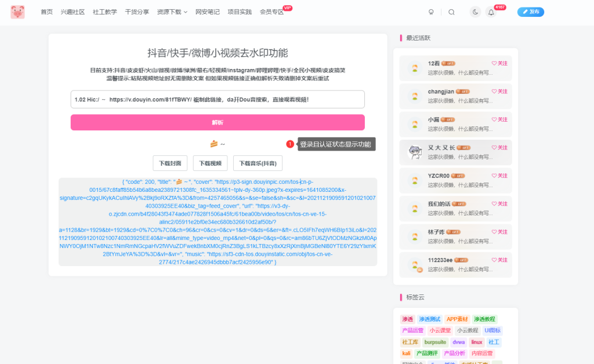
Task: Expand 资源下载 dropdown menu
Action: [172, 12]
